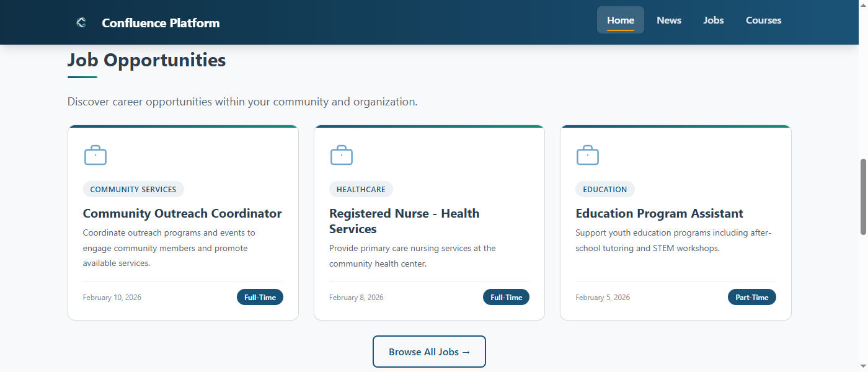Open the Jobs navigation tab
This screenshot has width=868, height=372.
point(713,20)
